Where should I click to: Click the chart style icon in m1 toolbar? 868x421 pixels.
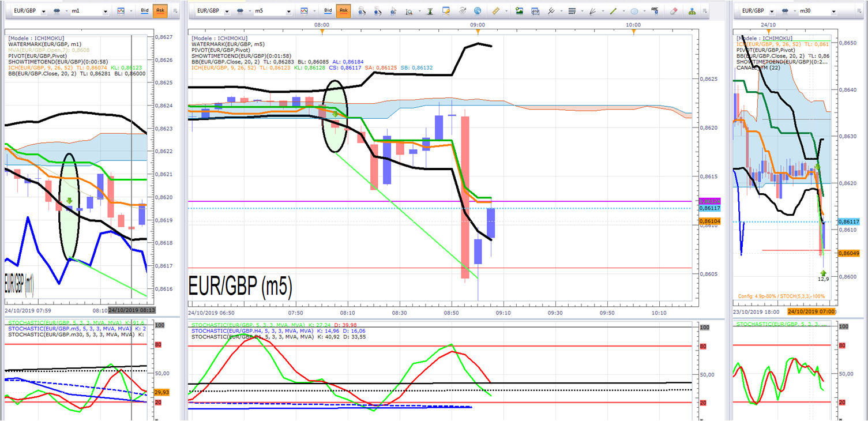click(x=121, y=11)
